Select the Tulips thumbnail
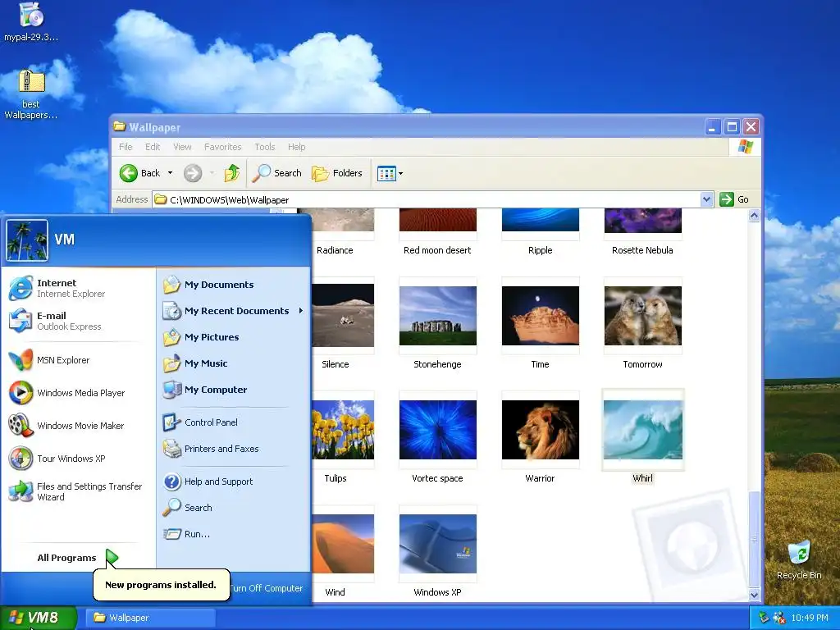840x630 pixels. (x=343, y=430)
